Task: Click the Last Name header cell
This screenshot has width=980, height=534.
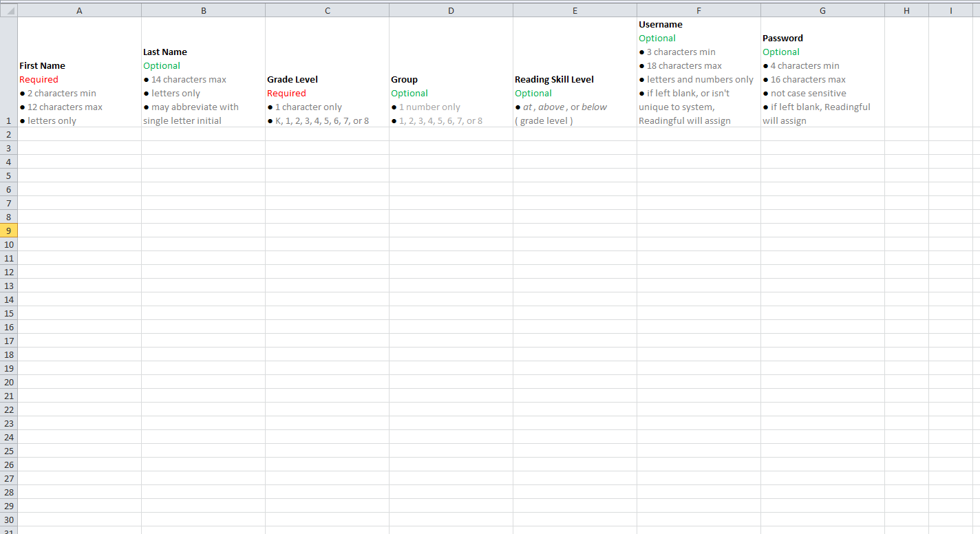Action: [x=203, y=72]
